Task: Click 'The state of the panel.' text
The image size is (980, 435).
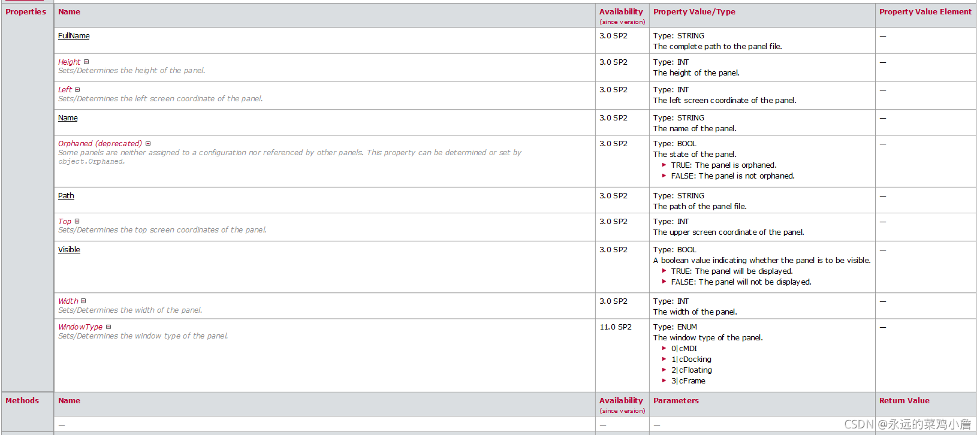Action: tap(695, 155)
